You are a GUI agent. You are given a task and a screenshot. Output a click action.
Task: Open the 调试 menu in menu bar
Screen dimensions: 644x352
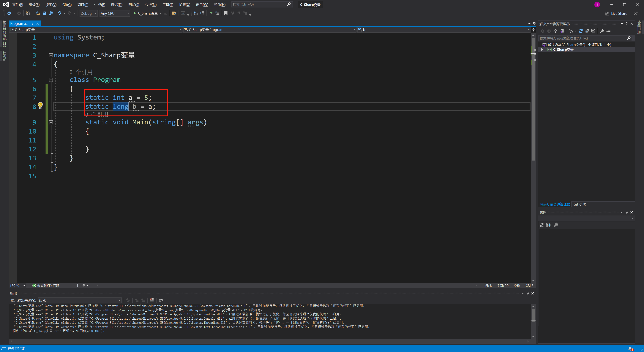(x=116, y=4)
